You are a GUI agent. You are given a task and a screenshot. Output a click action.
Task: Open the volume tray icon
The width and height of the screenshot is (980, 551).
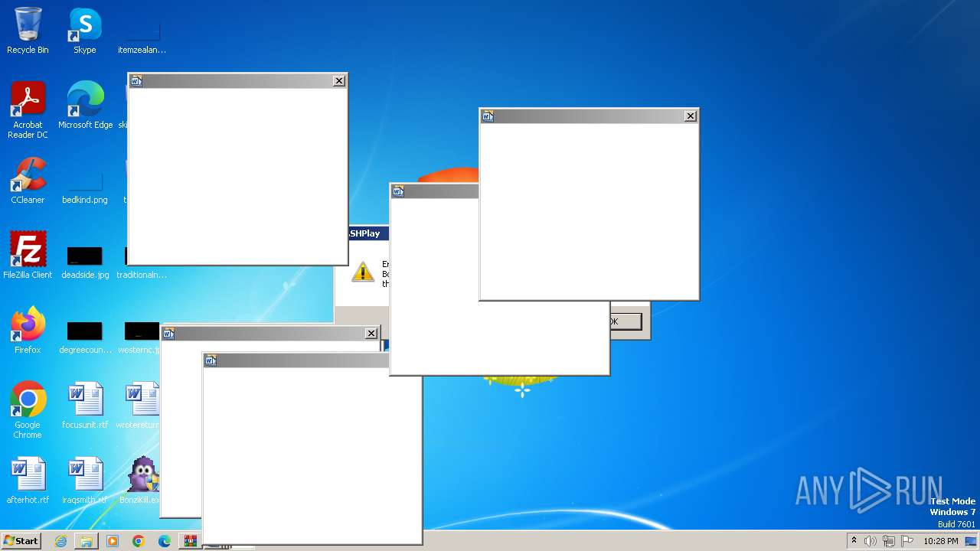tap(871, 540)
